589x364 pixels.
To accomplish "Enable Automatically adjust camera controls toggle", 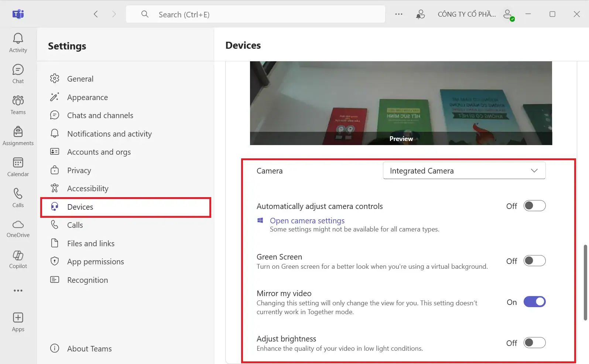I will pos(534,206).
